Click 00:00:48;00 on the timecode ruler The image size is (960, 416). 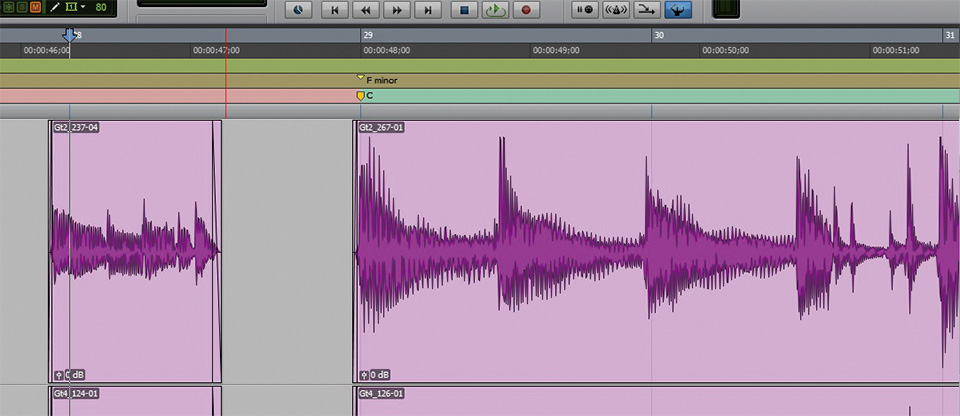click(x=386, y=50)
